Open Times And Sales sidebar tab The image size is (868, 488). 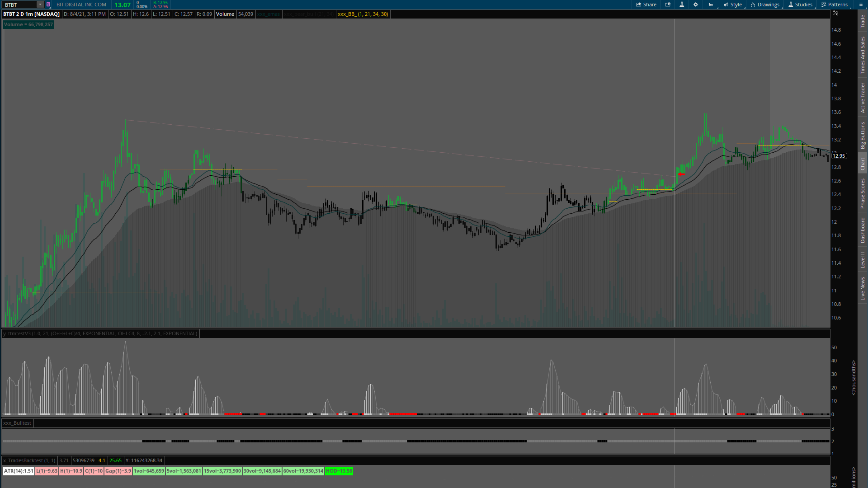tap(863, 55)
